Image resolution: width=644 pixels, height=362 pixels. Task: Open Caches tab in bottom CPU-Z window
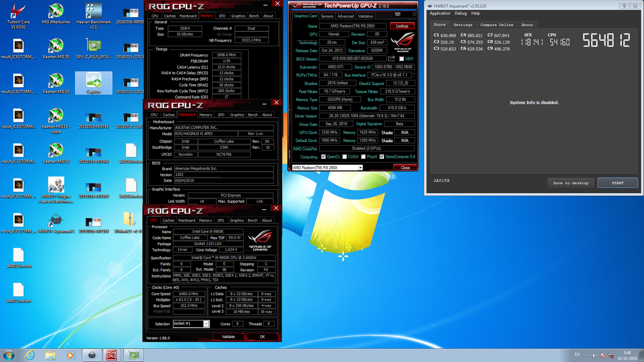pyautogui.click(x=168, y=220)
